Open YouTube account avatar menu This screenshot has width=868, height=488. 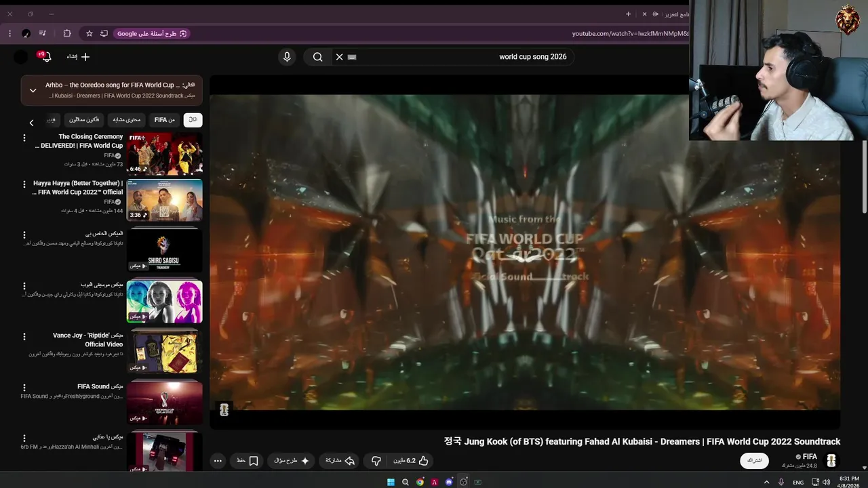(x=21, y=57)
